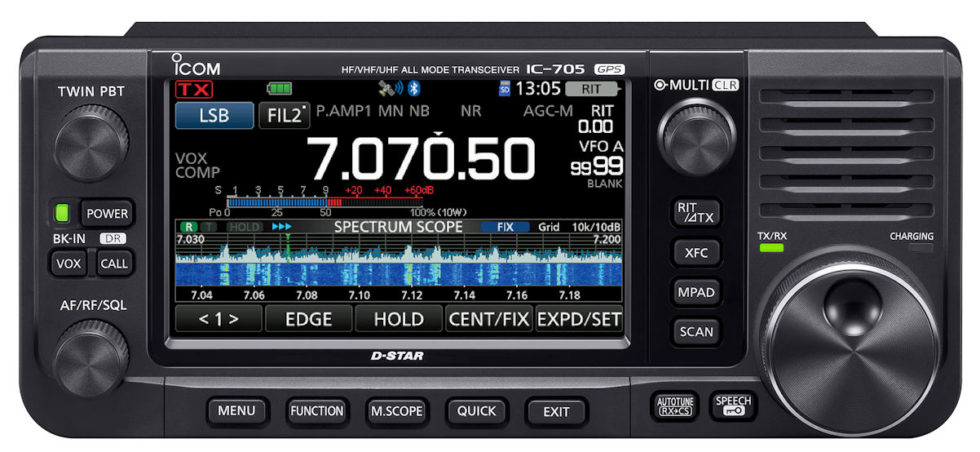980x452 pixels.
Task: Toggle the FIX scope mode indicator
Action: coord(505,227)
